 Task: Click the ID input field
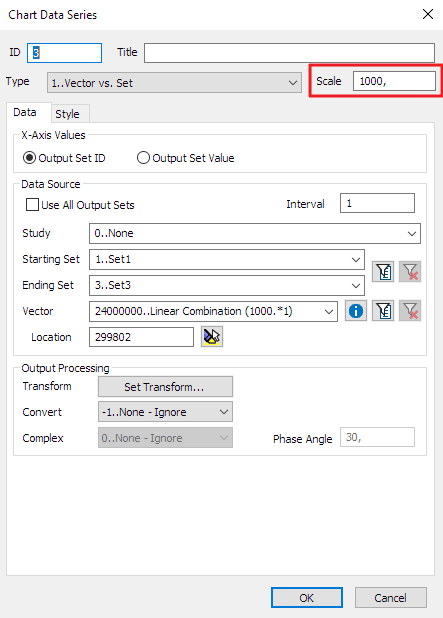coord(65,53)
